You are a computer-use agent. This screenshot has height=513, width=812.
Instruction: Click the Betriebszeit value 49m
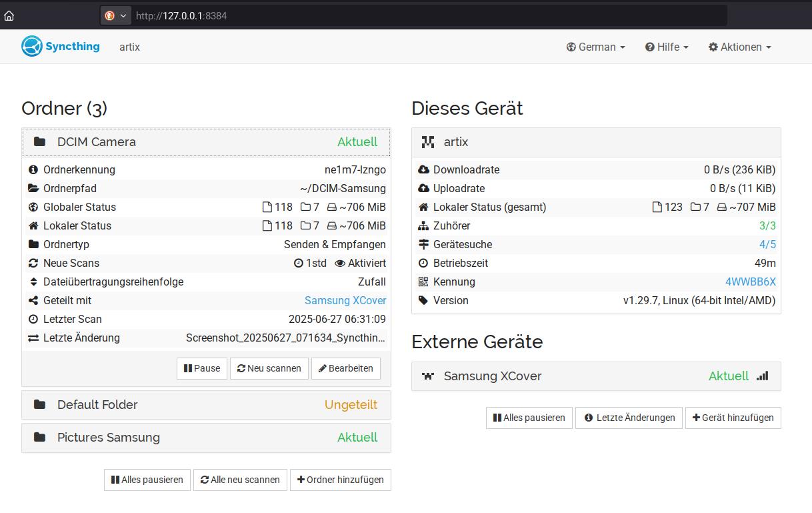765,264
